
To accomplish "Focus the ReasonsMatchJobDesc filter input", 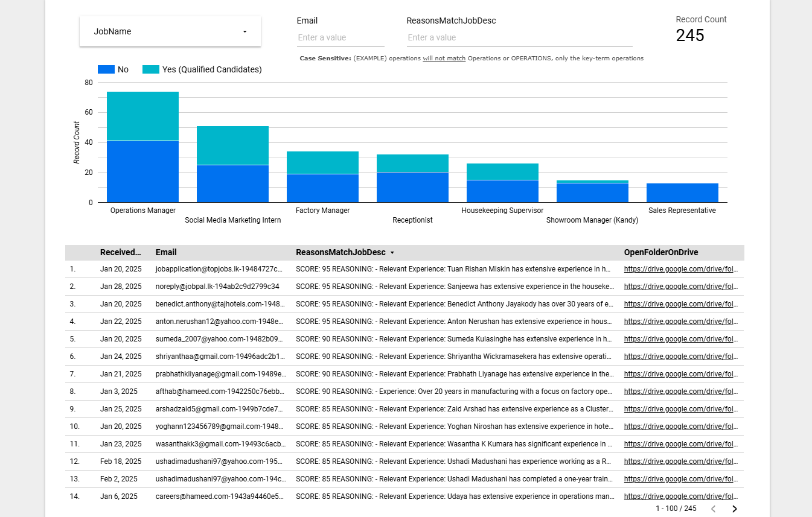I will 519,37.
